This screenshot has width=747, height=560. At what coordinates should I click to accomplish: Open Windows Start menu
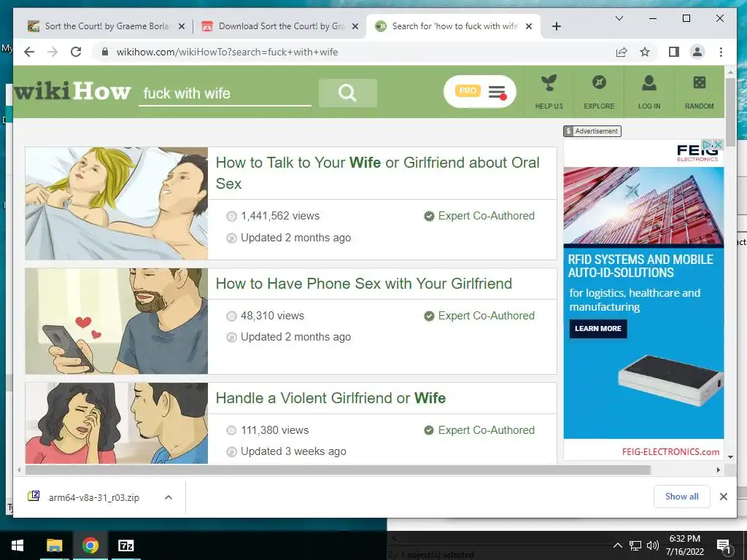(x=18, y=545)
